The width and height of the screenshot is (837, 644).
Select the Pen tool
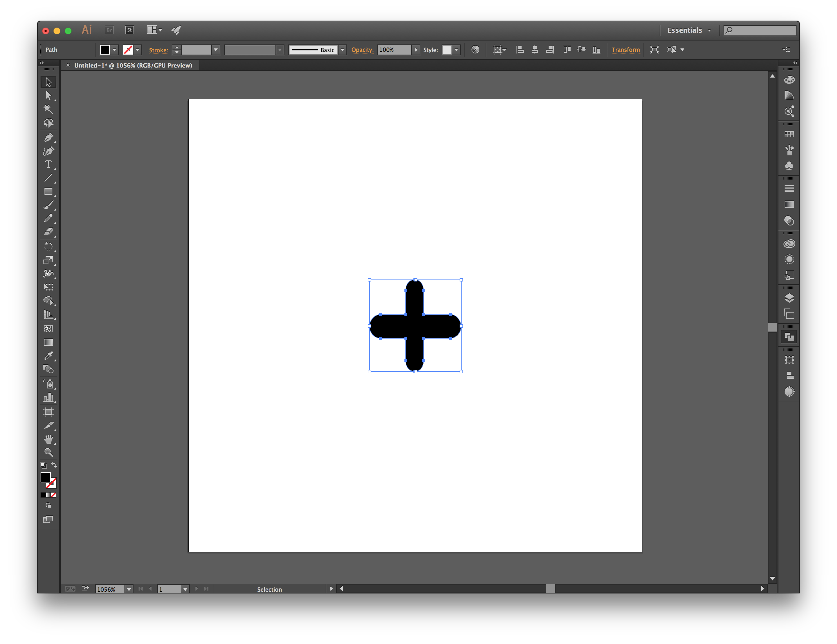click(48, 137)
